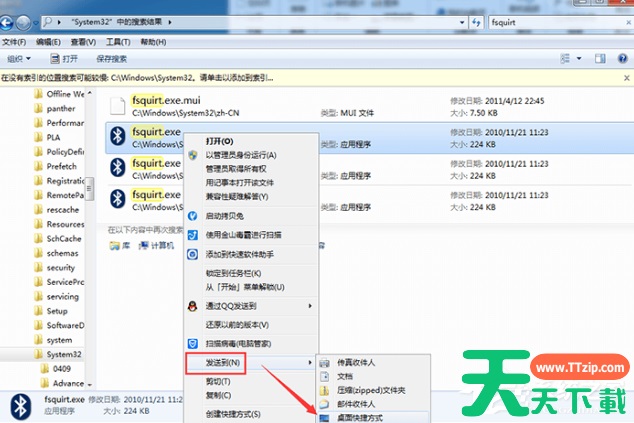Click the navigation pane scroll up arrow
The height and width of the screenshot is (423, 634).
point(90,93)
